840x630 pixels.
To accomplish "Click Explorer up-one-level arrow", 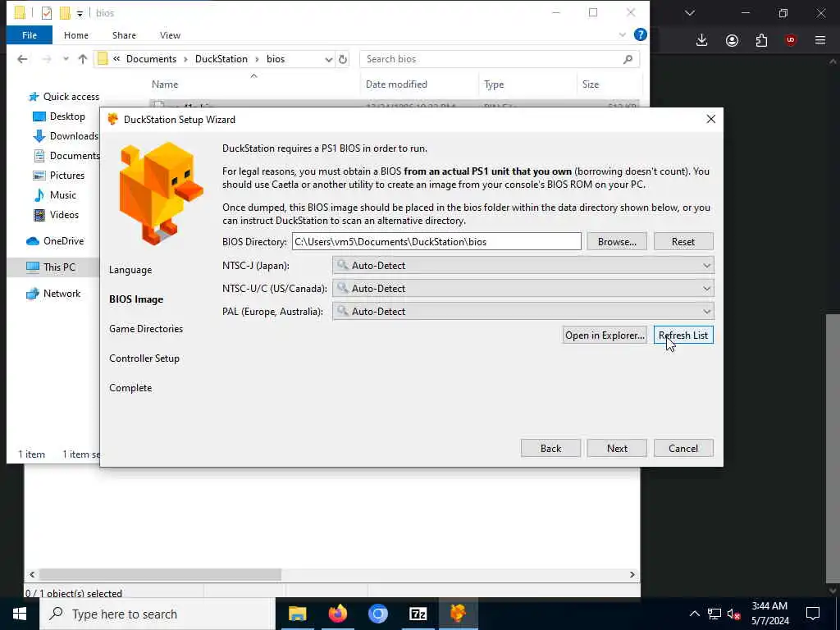I will point(83,59).
